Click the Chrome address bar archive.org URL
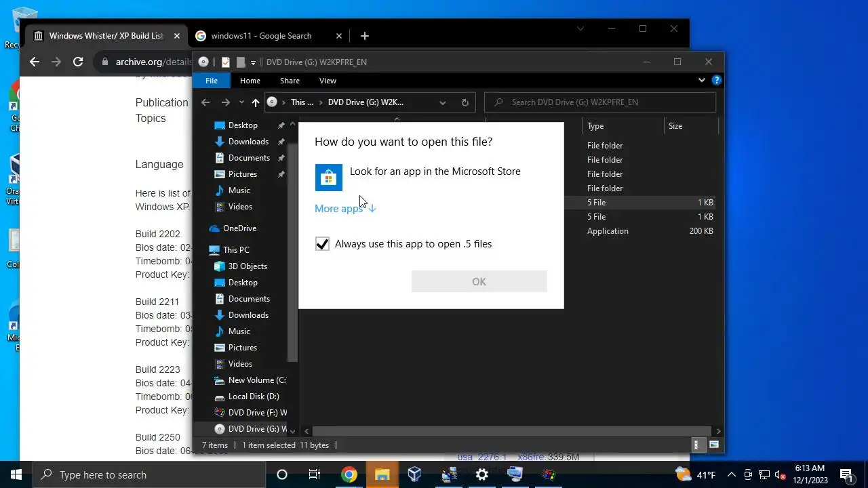 pyautogui.click(x=154, y=62)
